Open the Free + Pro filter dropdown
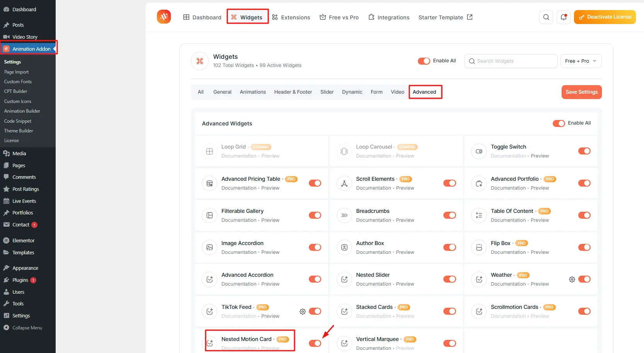The height and width of the screenshot is (353, 644). pos(581,61)
